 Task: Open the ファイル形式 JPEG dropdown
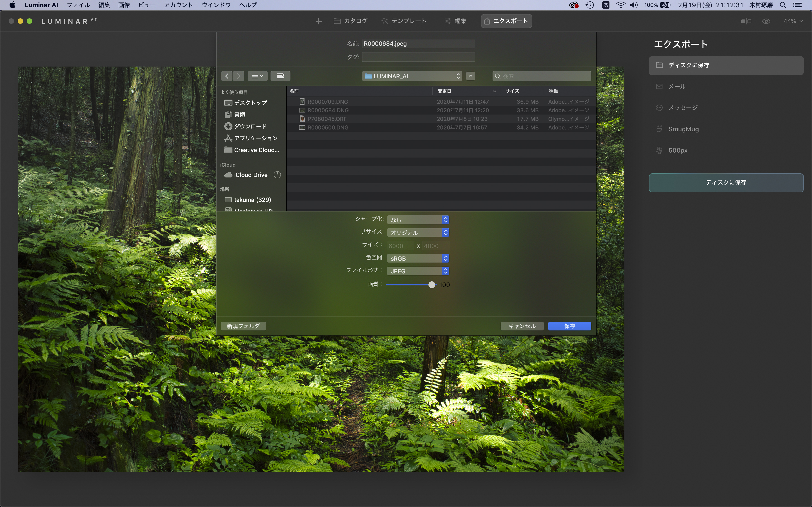pos(418,271)
